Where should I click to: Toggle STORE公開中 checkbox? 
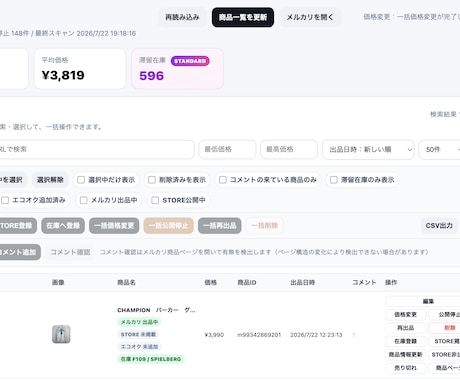click(x=155, y=200)
